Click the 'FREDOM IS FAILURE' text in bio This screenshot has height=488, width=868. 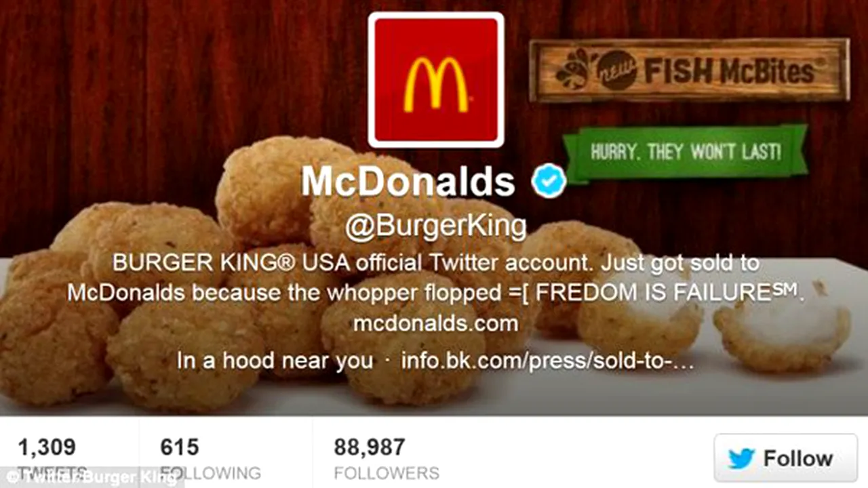674,292
